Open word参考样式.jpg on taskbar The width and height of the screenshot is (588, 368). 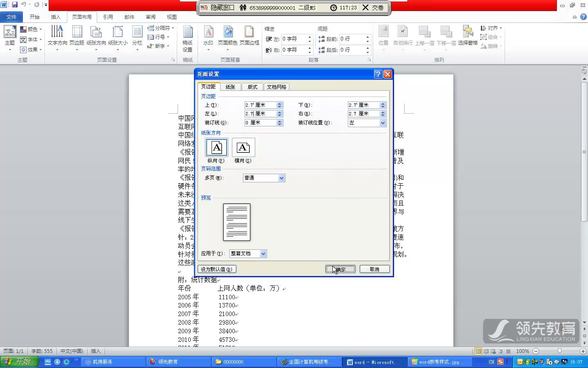click(x=441, y=362)
